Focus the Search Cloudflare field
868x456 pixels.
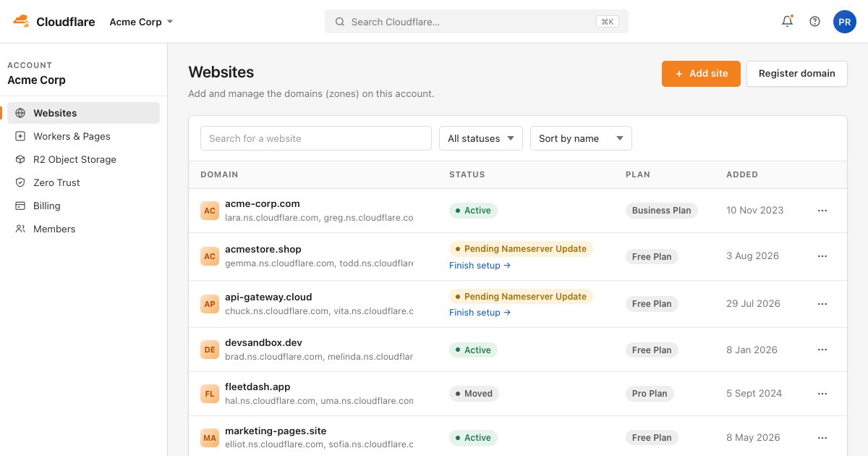point(477,22)
